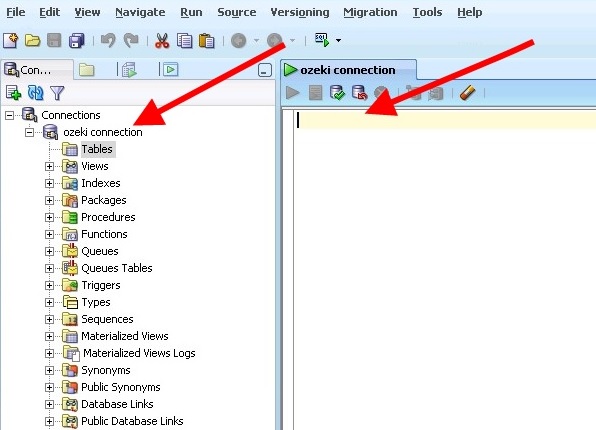
Task: Minimize the Connections panel
Action: pos(265,70)
